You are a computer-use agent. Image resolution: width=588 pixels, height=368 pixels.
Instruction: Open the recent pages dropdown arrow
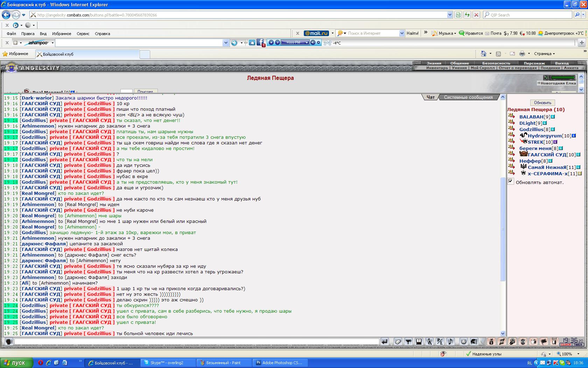click(x=23, y=15)
